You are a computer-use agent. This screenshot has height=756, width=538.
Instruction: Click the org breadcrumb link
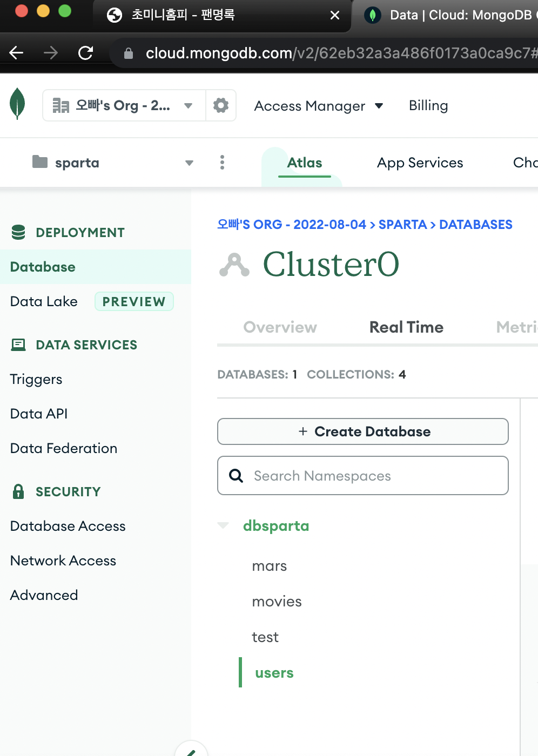tap(292, 224)
